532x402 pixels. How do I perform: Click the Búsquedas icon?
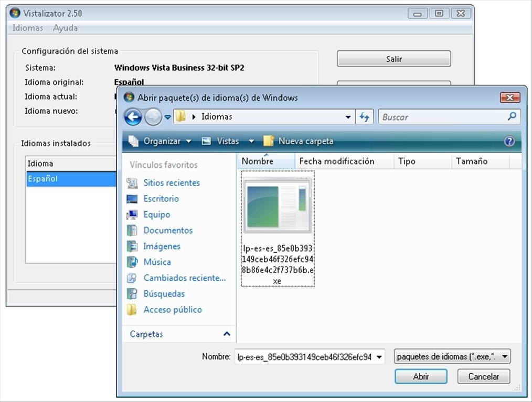click(x=132, y=294)
